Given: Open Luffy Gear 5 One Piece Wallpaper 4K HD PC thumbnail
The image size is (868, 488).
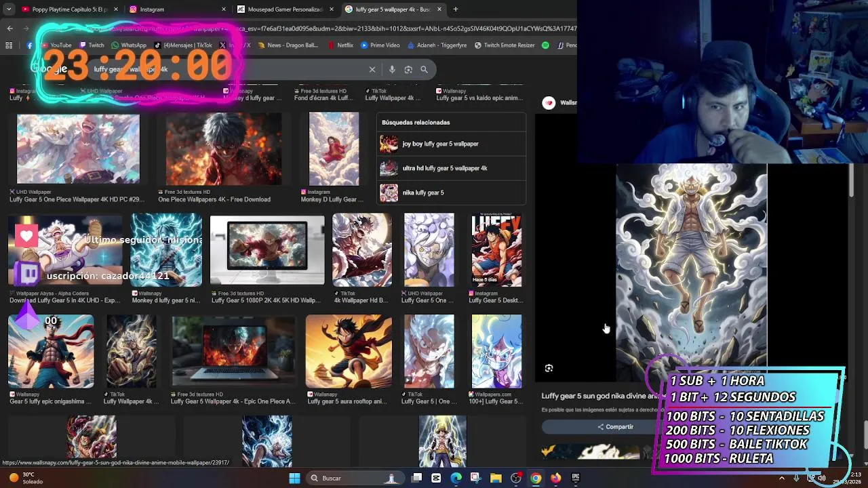Looking at the screenshot, I should pyautogui.click(x=78, y=148).
